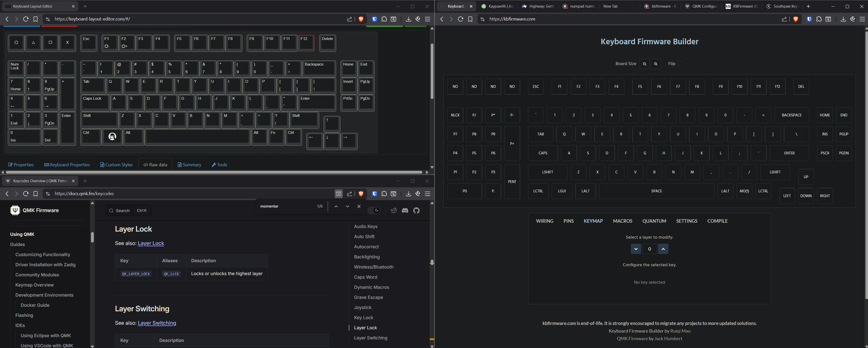Viewport: 868px width, 348px height.
Task: Open the SETTINGS tab in kbfirmware
Action: (x=687, y=221)
